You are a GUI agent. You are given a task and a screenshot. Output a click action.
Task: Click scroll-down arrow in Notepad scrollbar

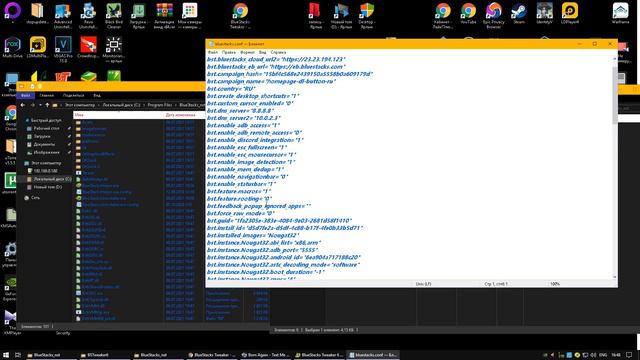[x=615, y=277]
